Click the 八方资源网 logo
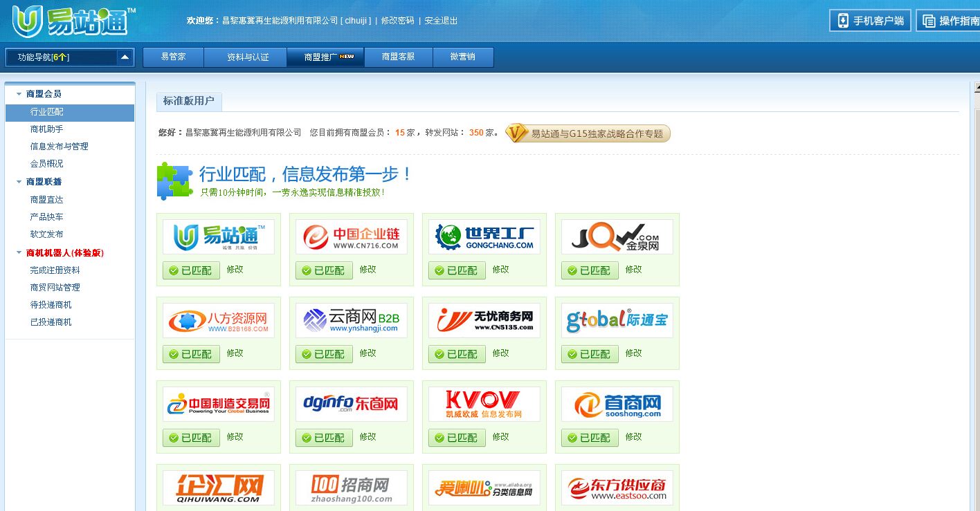Image resolution: width=980 pixels, height=511 pixels. coord(219,321)
